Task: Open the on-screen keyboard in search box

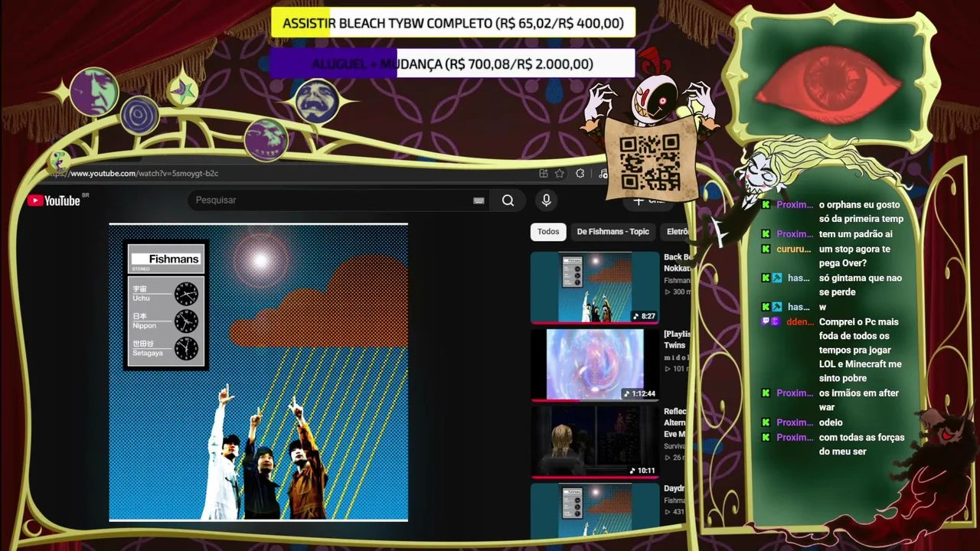Action: coord(479,201)
